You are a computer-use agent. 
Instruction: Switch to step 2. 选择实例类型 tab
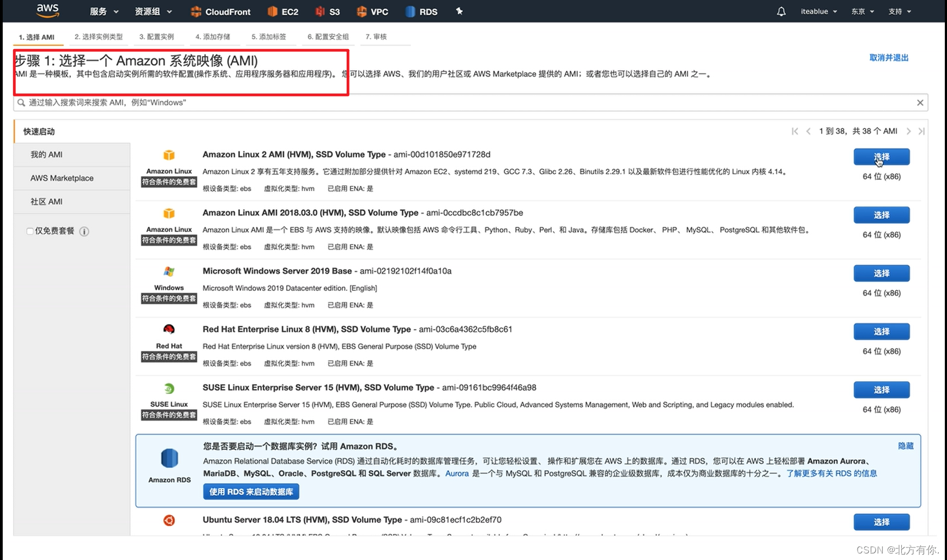[99, 36]
